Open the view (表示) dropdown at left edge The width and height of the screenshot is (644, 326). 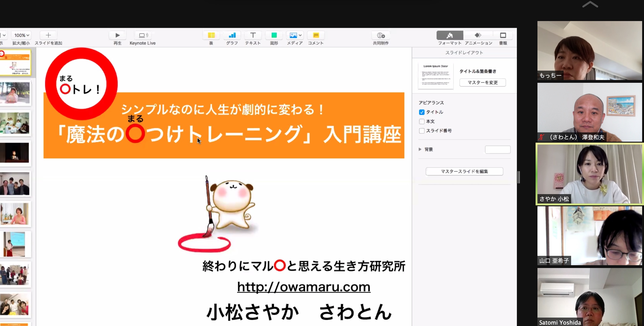click(3, 36)
